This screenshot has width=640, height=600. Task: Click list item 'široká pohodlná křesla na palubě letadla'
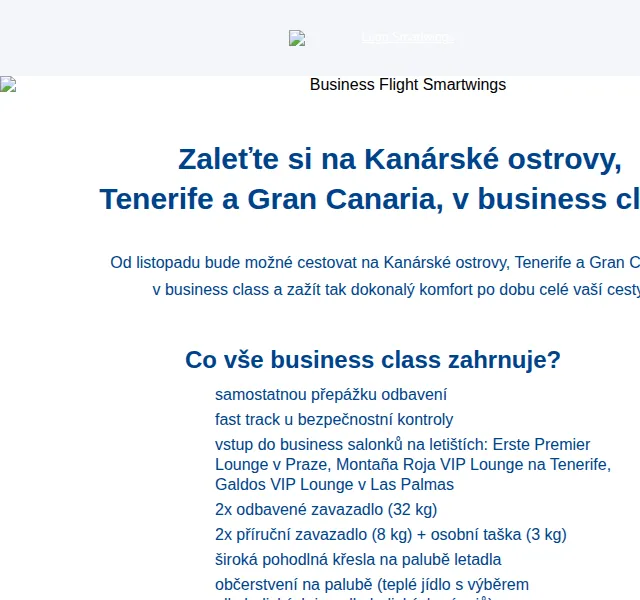coord(358,559)
